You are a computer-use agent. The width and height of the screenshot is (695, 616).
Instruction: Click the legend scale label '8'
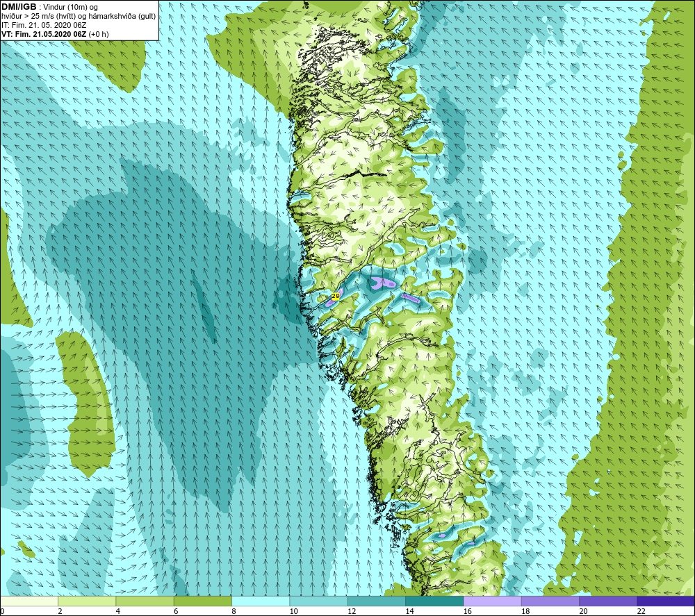click(x=234, y=611)
